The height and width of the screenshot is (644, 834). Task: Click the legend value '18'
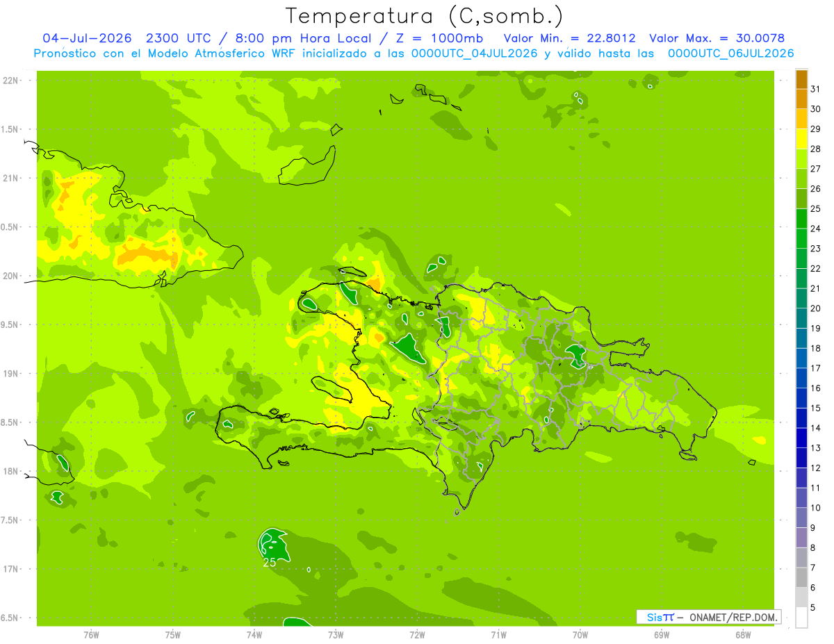[x=815, y=348]
